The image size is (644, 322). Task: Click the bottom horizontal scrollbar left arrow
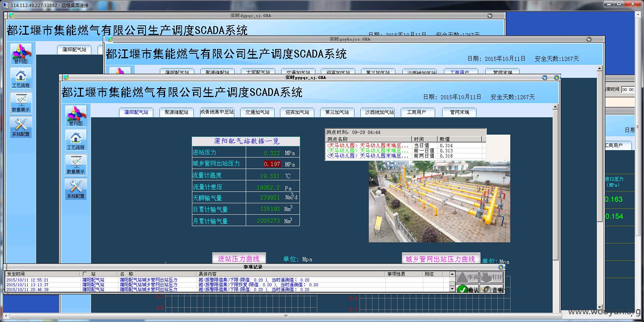6,316
